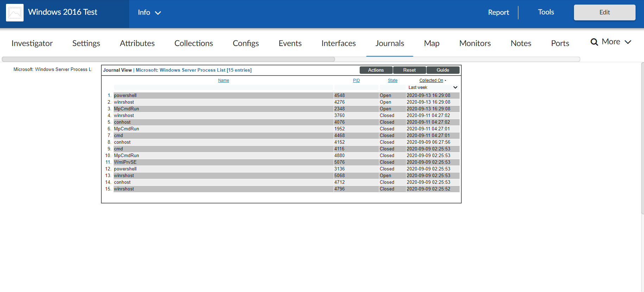The image size is (644, 292).
Task: Select the powershell entry with PID 3136
Action: click(x=286, y=169)
